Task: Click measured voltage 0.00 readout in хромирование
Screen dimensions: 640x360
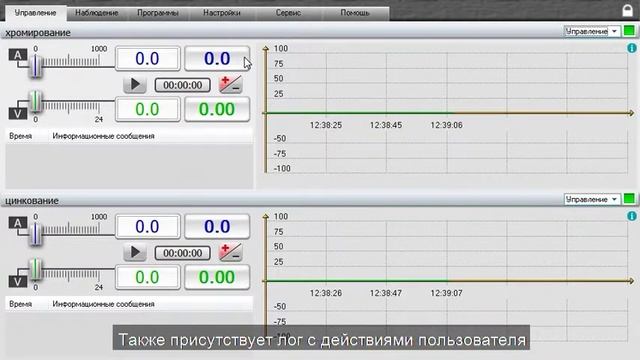Action: (x=217, y=109)
